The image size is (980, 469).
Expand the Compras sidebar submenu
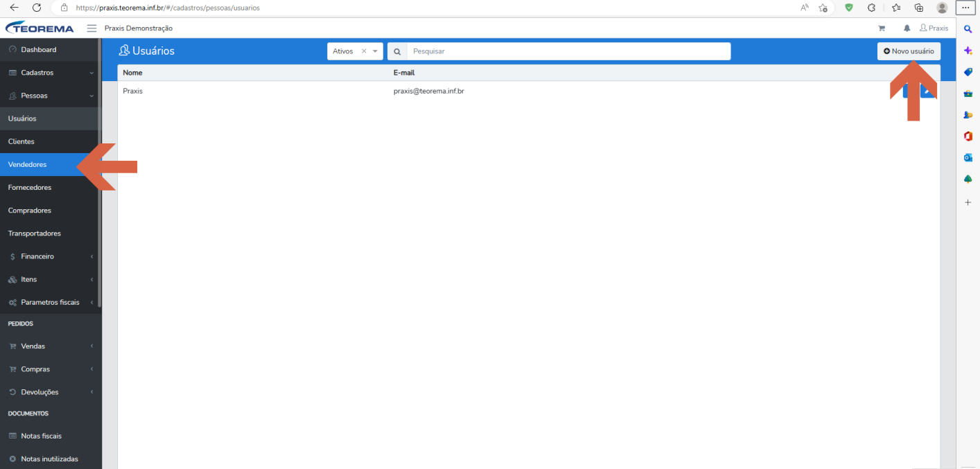[x=51, y=369]
